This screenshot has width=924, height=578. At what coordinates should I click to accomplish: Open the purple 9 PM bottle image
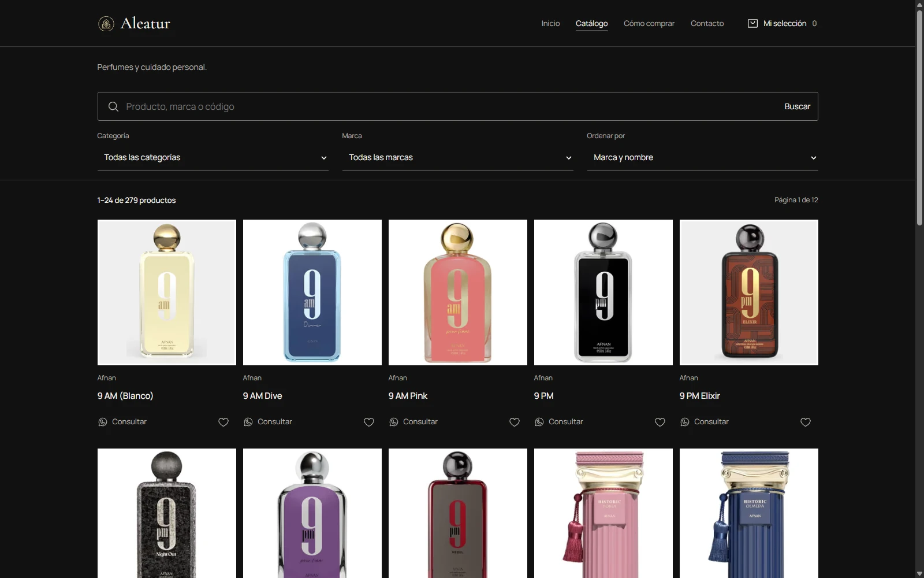(x=312, y=513)
